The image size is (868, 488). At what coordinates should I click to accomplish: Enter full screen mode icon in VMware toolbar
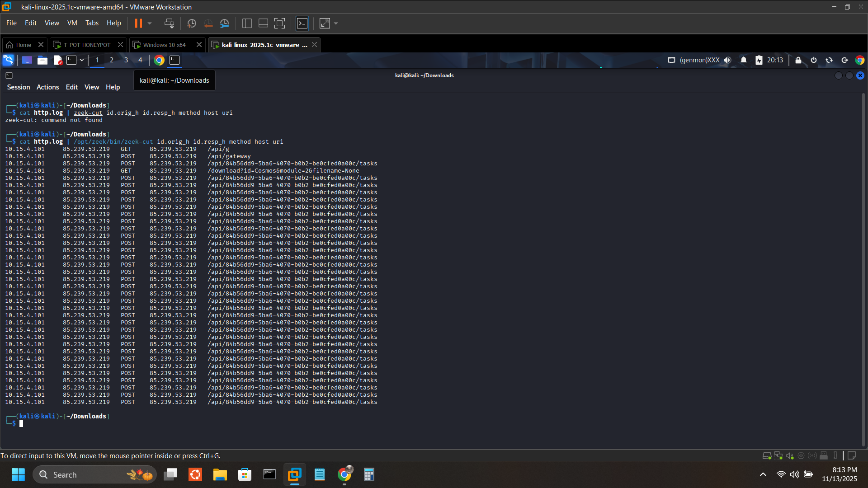pos(280,23)
